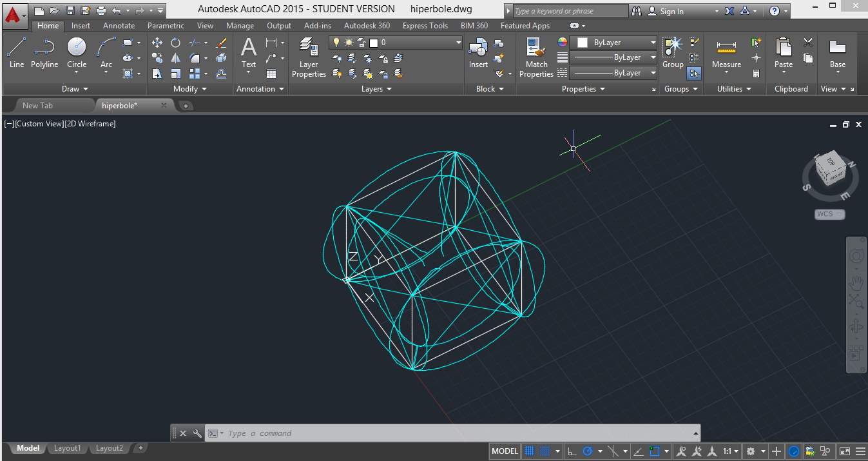Click the object color wheel icon
Image resolution: width=868 pixels, height=461 pixels.
point(563,43)
